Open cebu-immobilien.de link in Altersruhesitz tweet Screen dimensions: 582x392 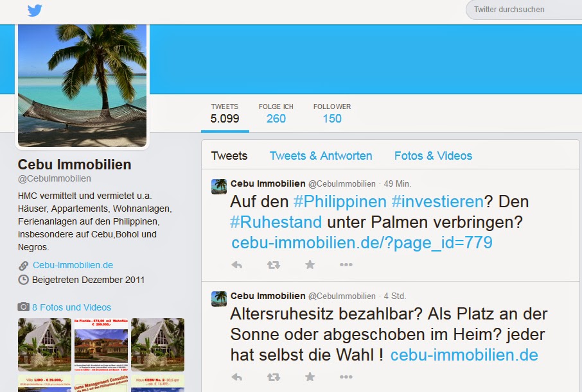pos(464,355)
